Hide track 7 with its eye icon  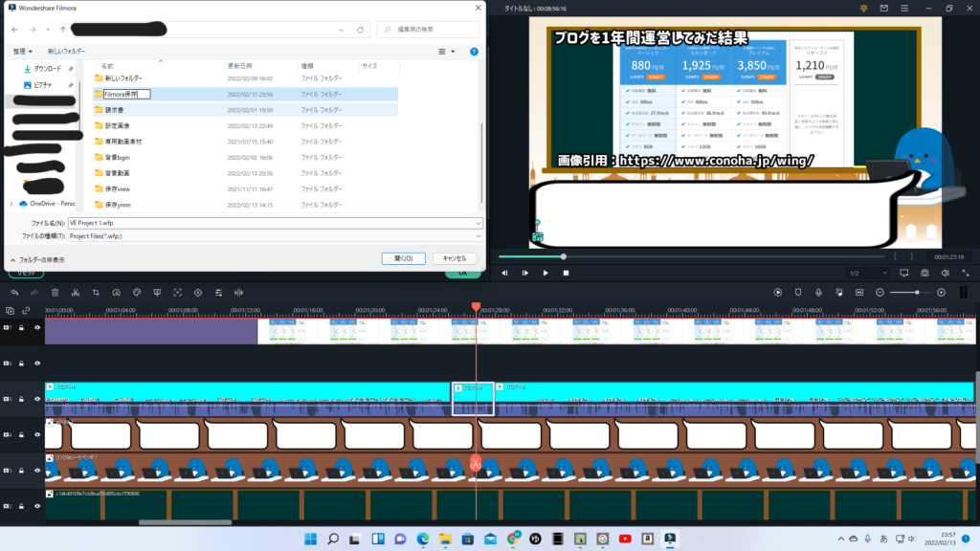click(37, 327)
